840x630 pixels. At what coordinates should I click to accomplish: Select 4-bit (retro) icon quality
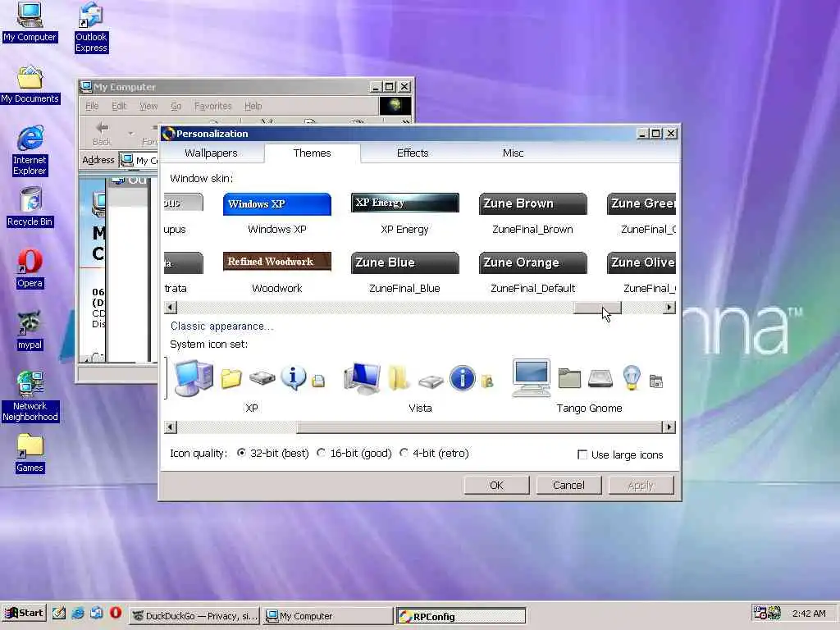click(435, 453)
